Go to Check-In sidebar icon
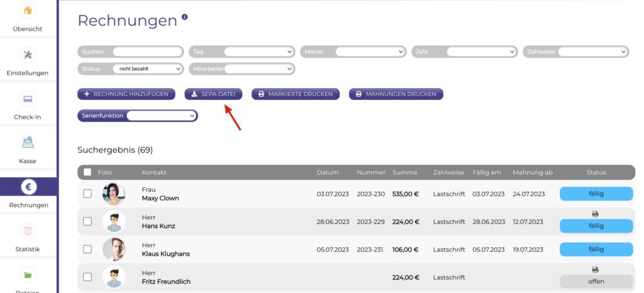 pos(28,99)
